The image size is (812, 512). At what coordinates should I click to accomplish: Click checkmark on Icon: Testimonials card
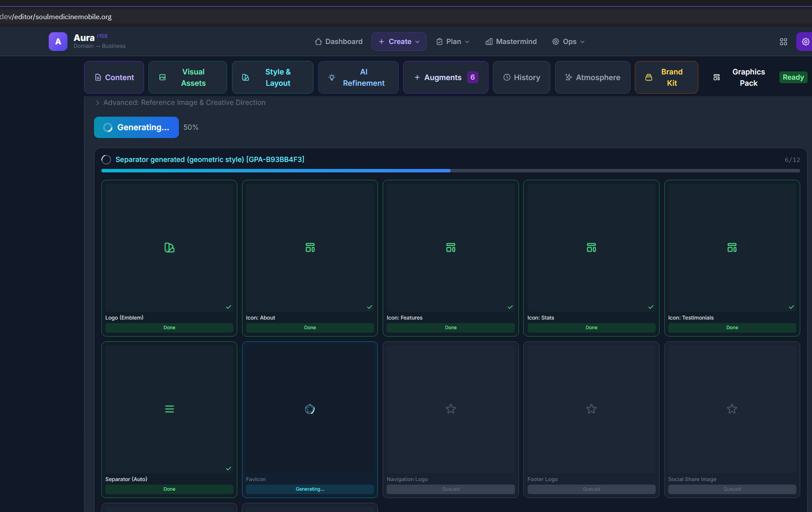click(x=791, y=307)
